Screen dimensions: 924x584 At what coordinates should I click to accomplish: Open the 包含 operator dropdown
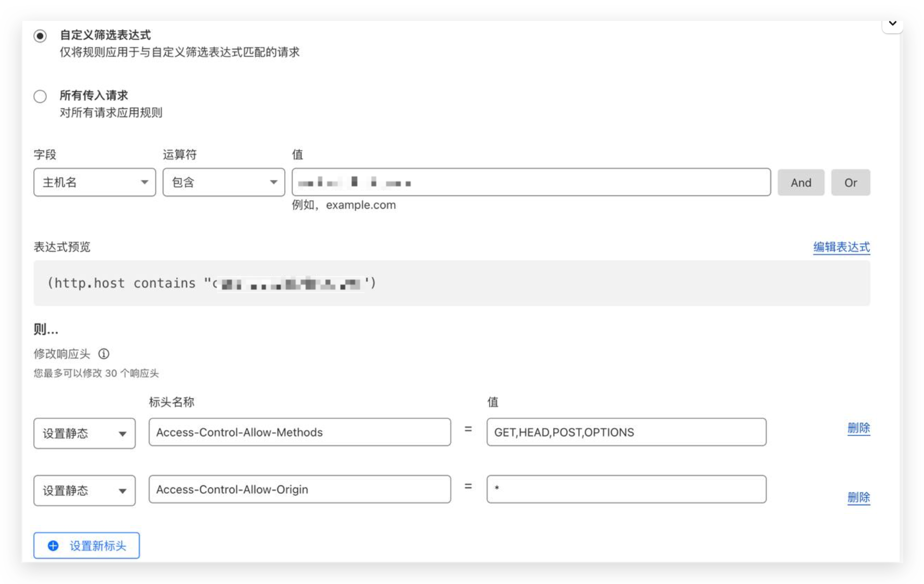coord(224,182)
